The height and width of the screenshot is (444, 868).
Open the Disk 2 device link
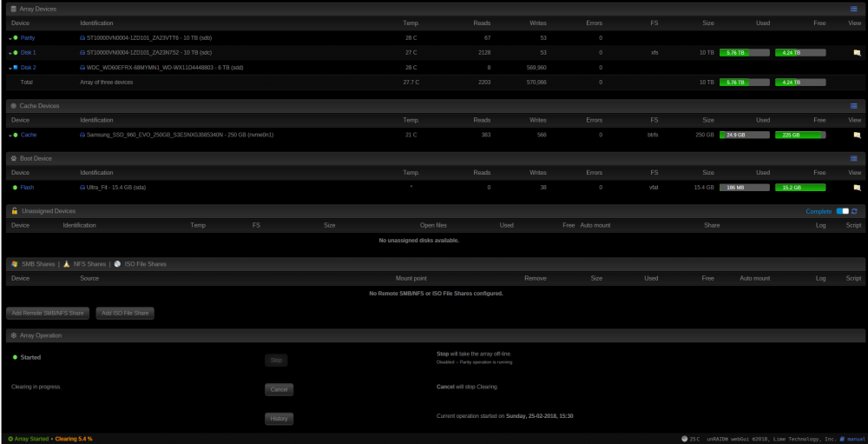[x=29, y=68]
